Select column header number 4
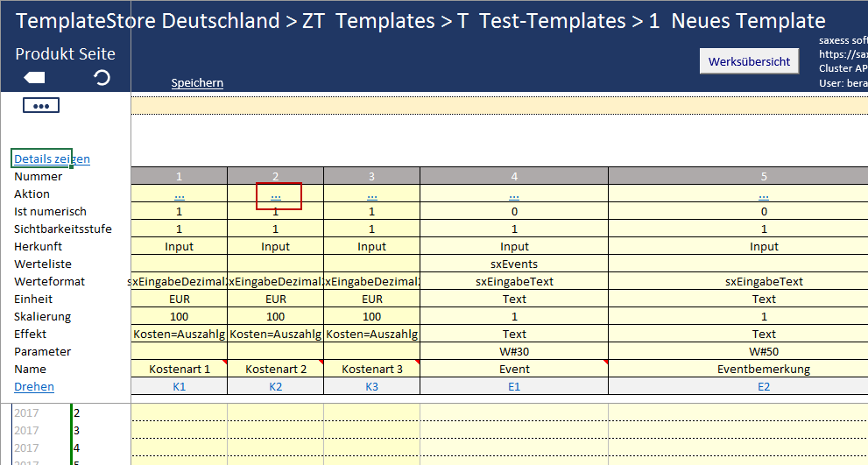Screen dimensions: 868x465 tap(514, 176)
